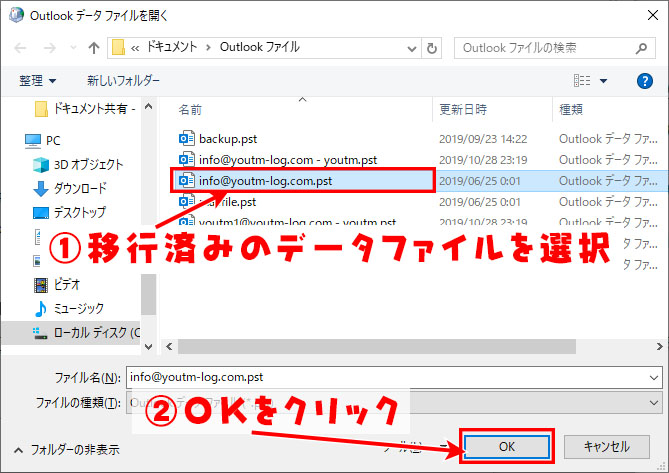The height and width of the screenshot is (473, 669).
Task: Open ファイルの種類 dropdown arrow
Action: [x=654, y=402]
